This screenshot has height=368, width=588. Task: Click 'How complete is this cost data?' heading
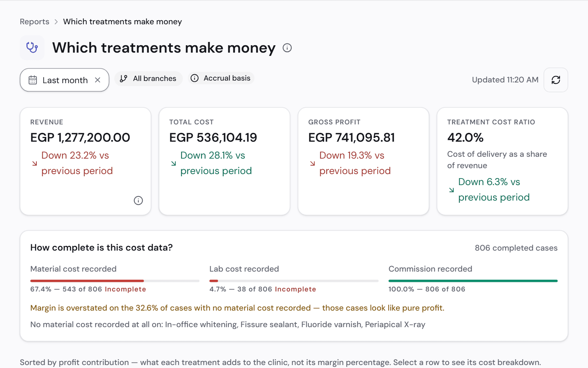(101, 248)
